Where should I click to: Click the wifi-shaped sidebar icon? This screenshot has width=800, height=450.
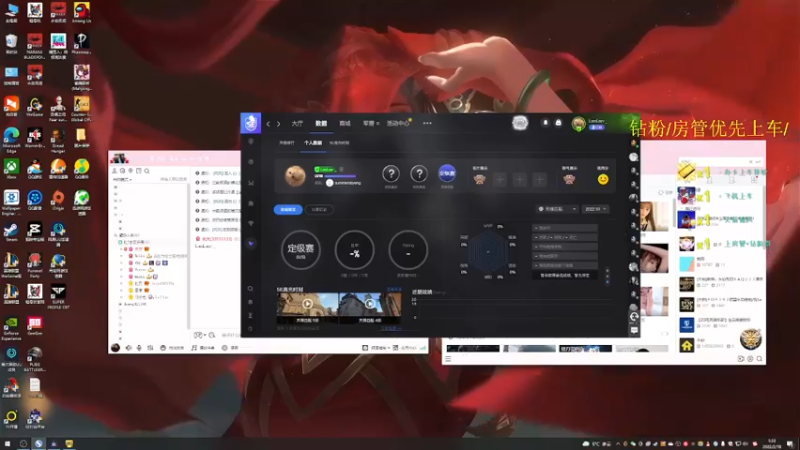(251, 223)
